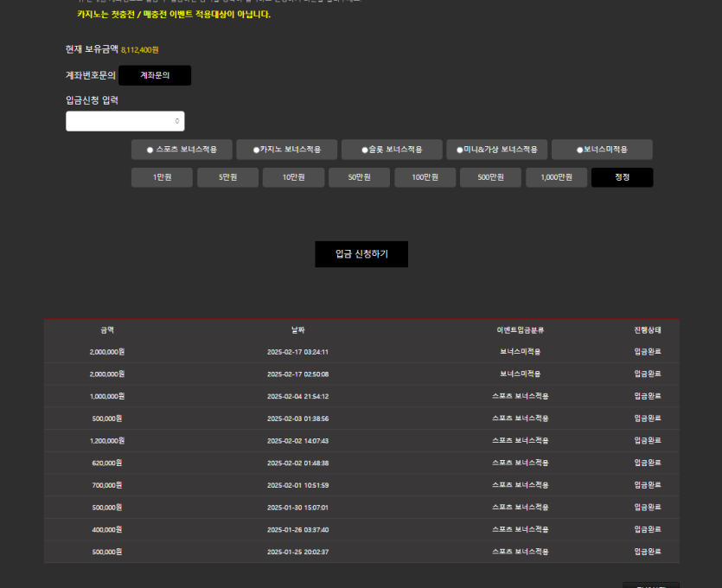The height and width of the screenshot is (588, 722).
Task: Submit with 입금 신청하기 button
Action: [361, 254]
